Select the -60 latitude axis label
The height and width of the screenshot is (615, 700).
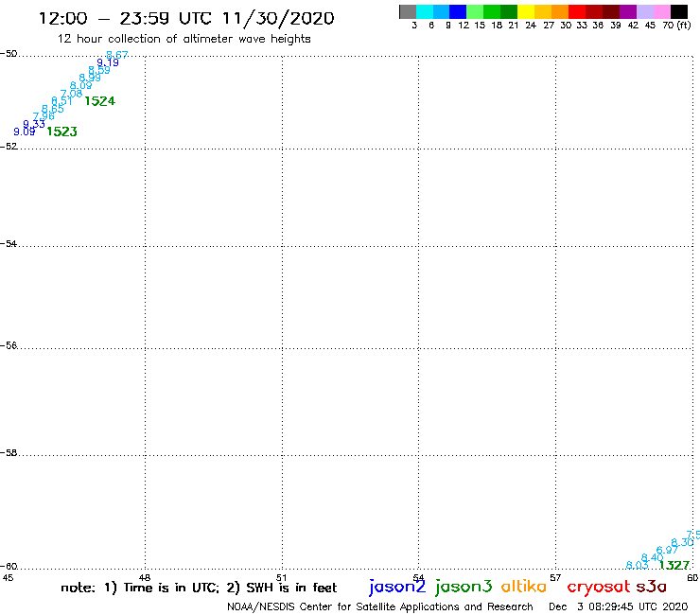click(x=9, y=567)
